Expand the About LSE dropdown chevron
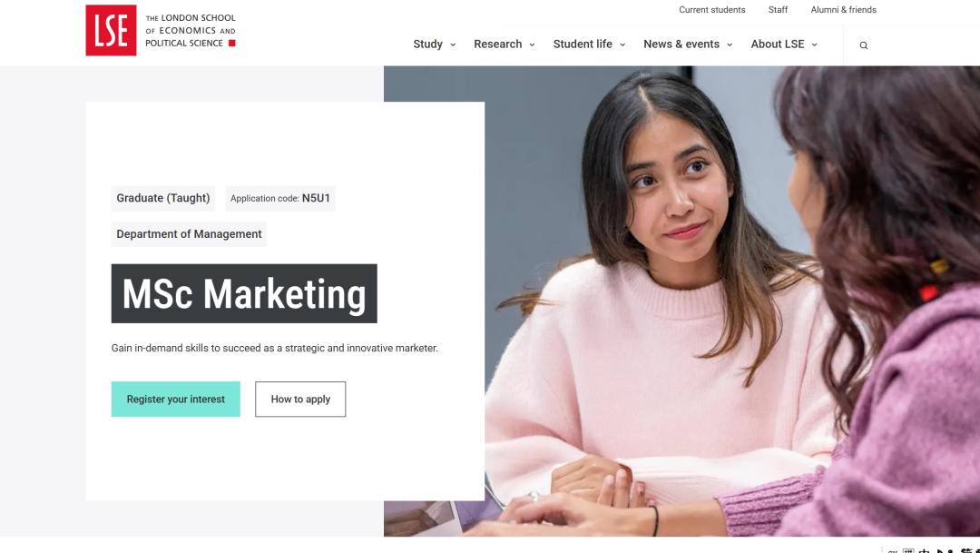980x553 pixels. pyautogui.click(x=814, y=44)
